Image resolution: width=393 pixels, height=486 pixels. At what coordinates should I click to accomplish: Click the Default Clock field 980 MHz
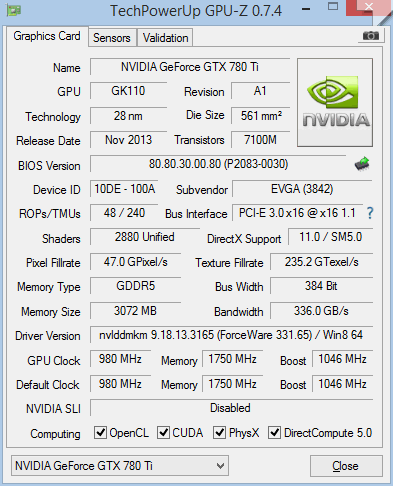[120, 384]
